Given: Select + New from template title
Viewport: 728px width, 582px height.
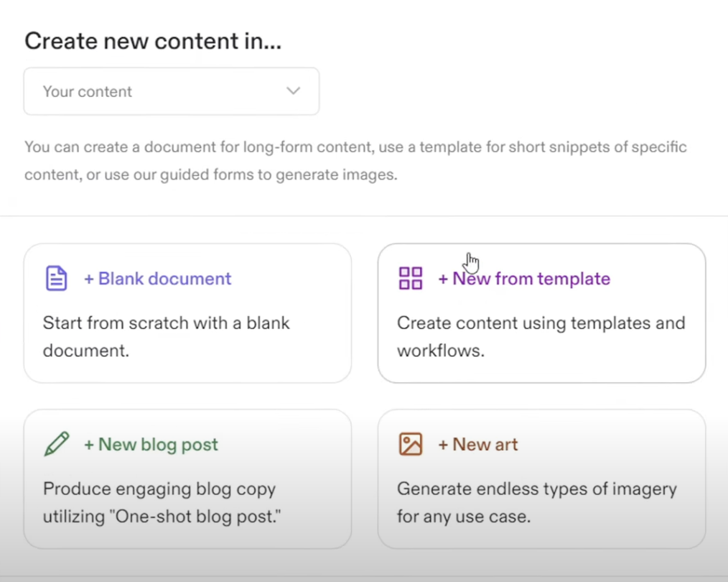Looking at the screenshot, I should [524, 279].
